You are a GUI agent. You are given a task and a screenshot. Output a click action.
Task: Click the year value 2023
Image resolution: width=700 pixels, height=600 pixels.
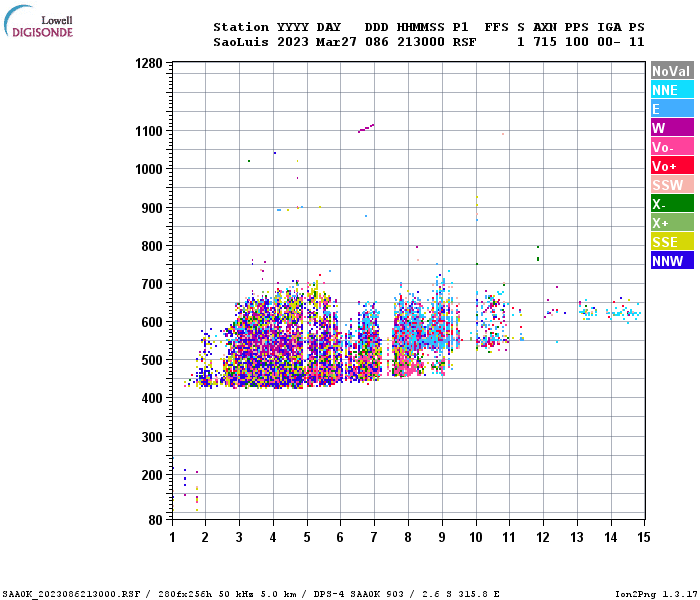click(292, 42)
